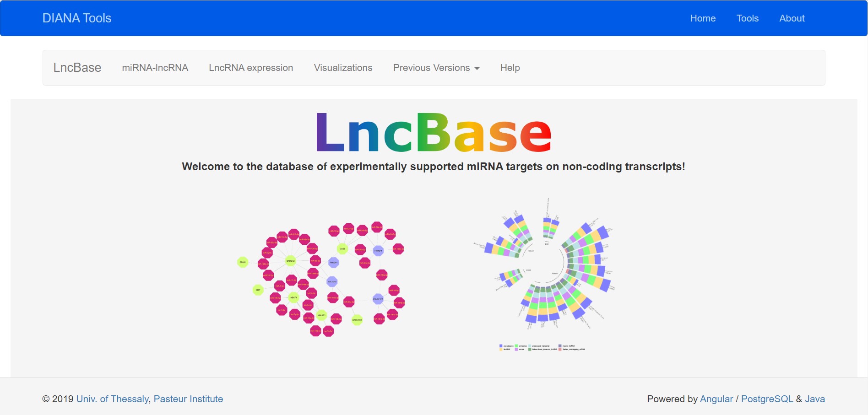
Task: Visit the Pasteur Institute link
Action: click(188, 399)
